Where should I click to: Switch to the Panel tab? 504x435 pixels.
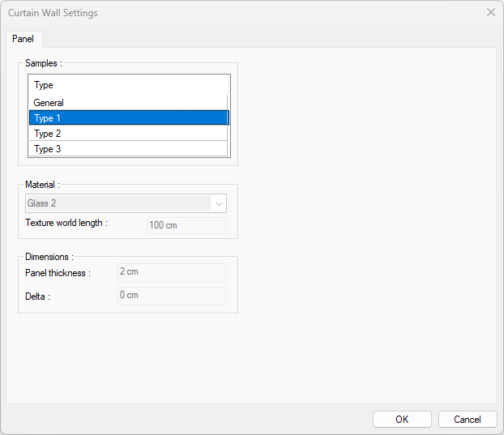[x=23, y=39]
